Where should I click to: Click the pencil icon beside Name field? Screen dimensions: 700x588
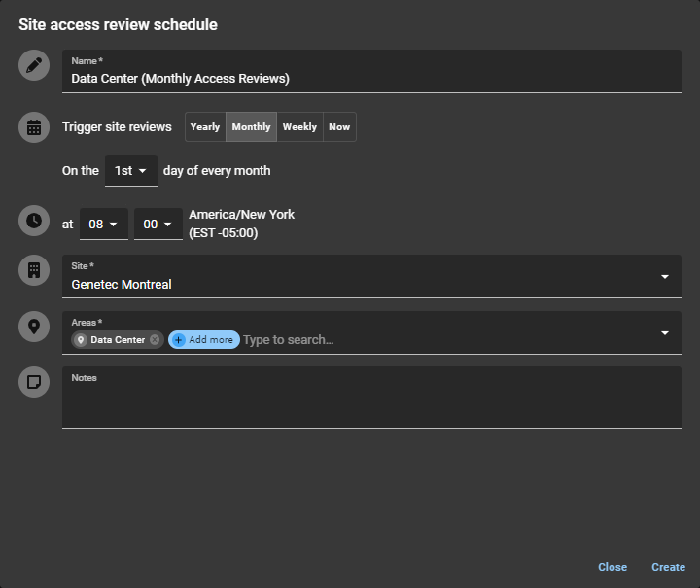coord(34,65)
